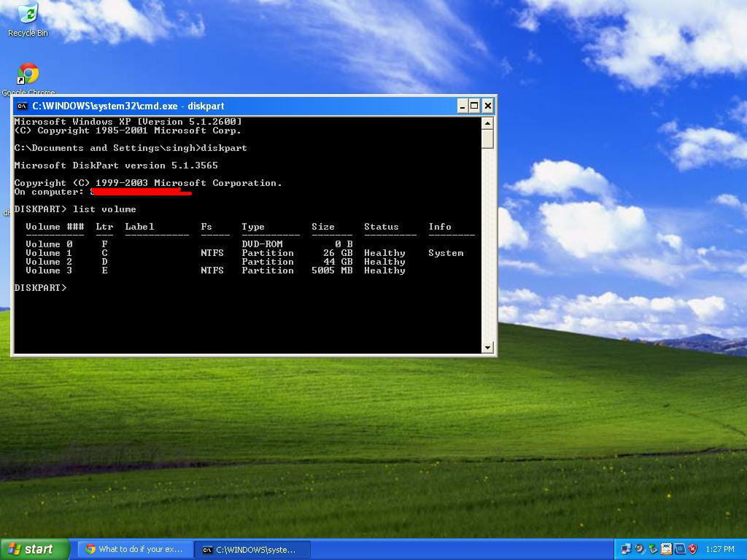Open the network connection tray icon
The width and height of the screenshot is (747, 560).
point(626,550)
